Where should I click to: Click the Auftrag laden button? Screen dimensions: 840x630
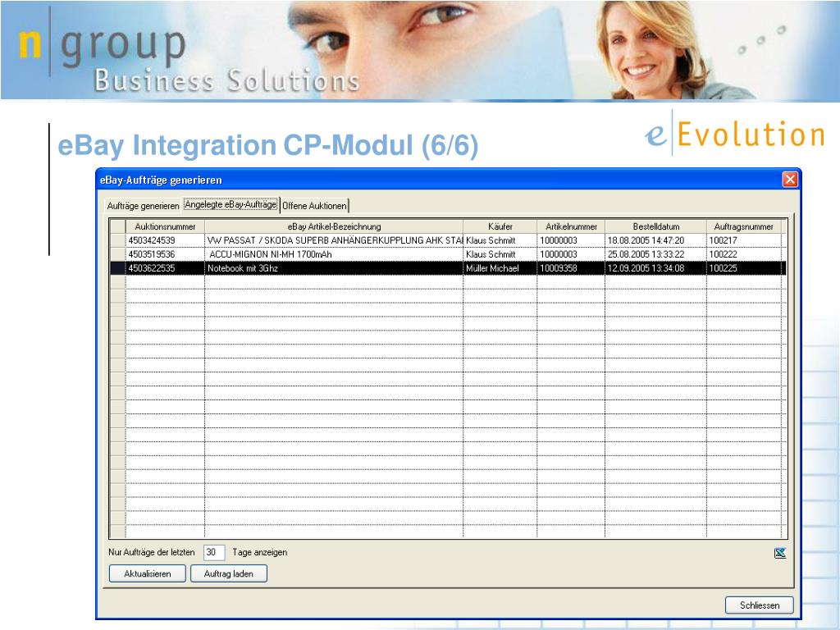tap(229, 573)
